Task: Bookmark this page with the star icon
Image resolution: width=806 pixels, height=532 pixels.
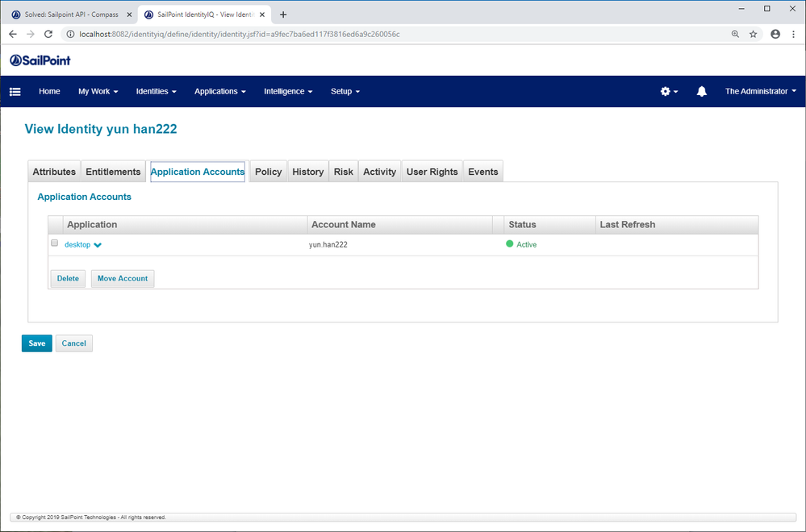Action: (753, 35)
